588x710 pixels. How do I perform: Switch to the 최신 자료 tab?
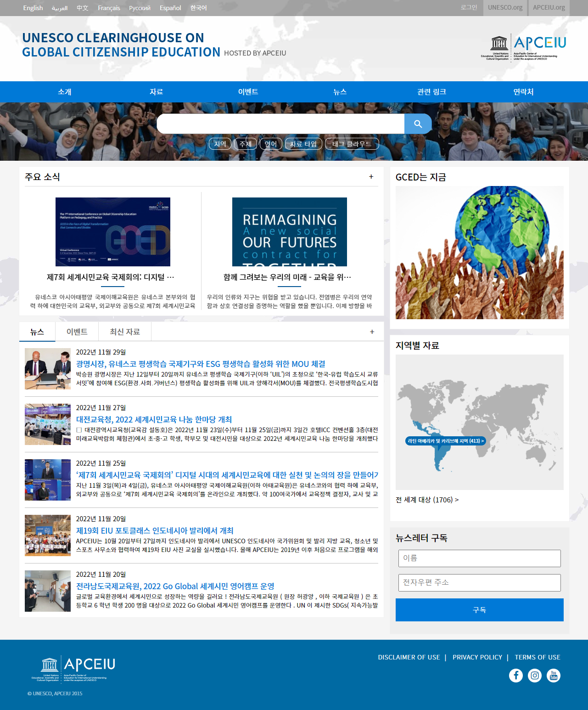pyautogui.click(x=125, y=332)
